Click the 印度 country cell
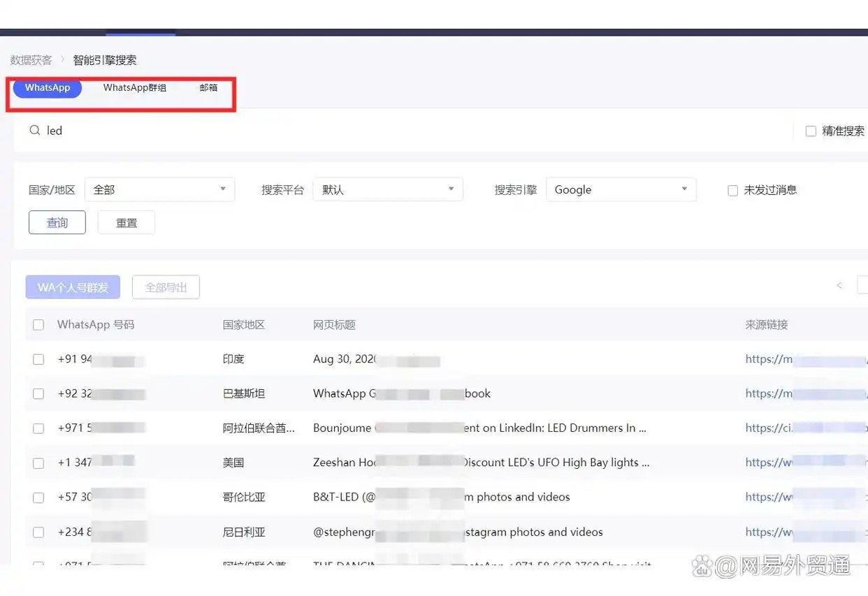Screen dimensions: 868x596 point(233,359)
